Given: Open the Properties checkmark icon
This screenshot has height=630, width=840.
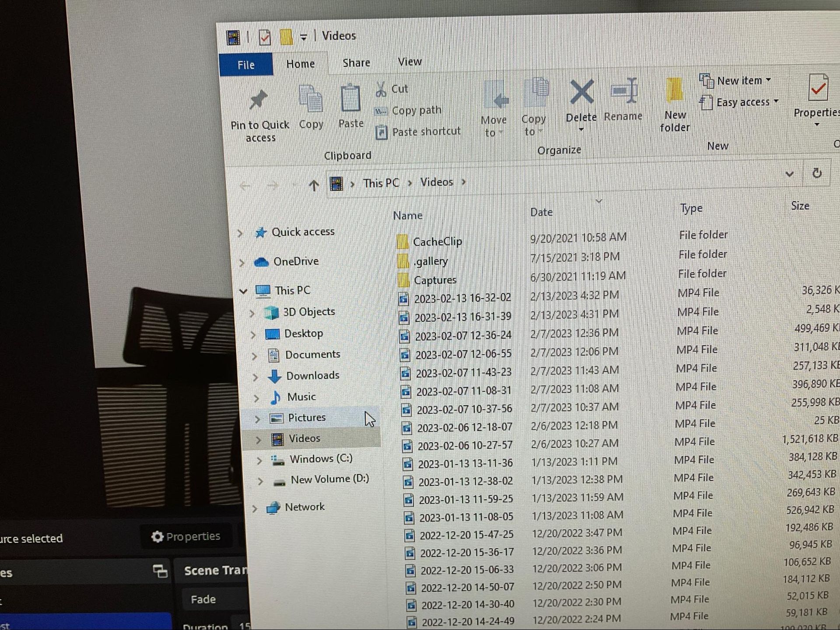Looking at the screenshot, I should tap(818, 87).
